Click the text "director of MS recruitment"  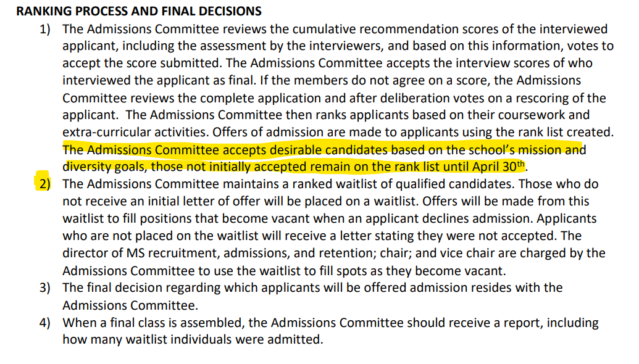(131, 253)
